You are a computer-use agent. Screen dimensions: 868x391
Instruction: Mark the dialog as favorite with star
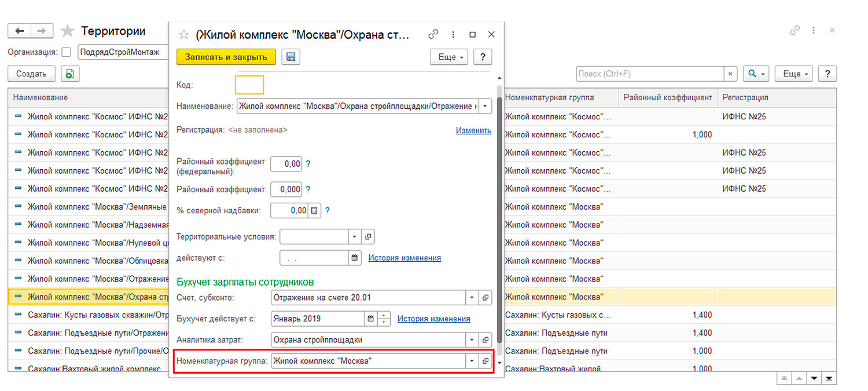(x=184, y=35)
